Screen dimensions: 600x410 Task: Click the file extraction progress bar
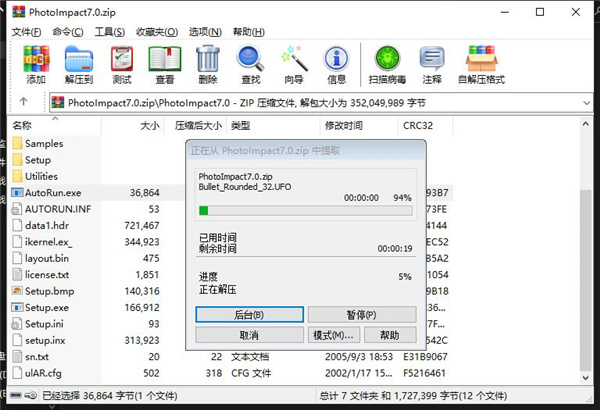tap(305, 211)
